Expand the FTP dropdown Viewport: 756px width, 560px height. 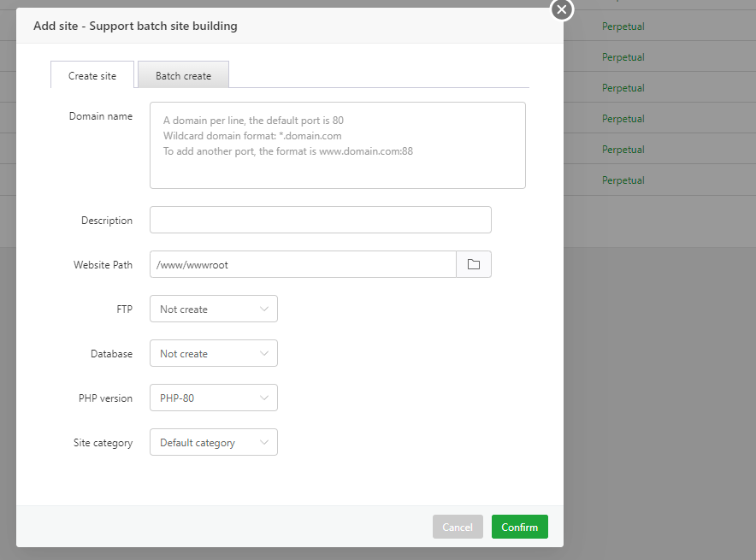[x=213, y=309]
